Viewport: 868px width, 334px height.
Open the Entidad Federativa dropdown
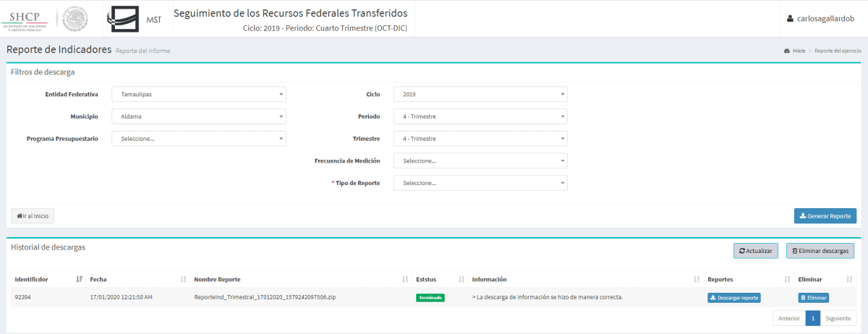199,94
